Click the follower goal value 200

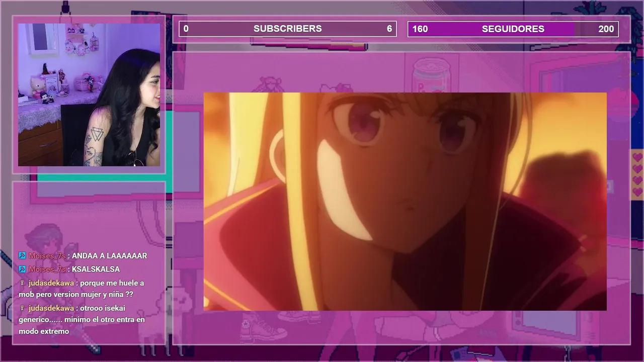point(606,29)
